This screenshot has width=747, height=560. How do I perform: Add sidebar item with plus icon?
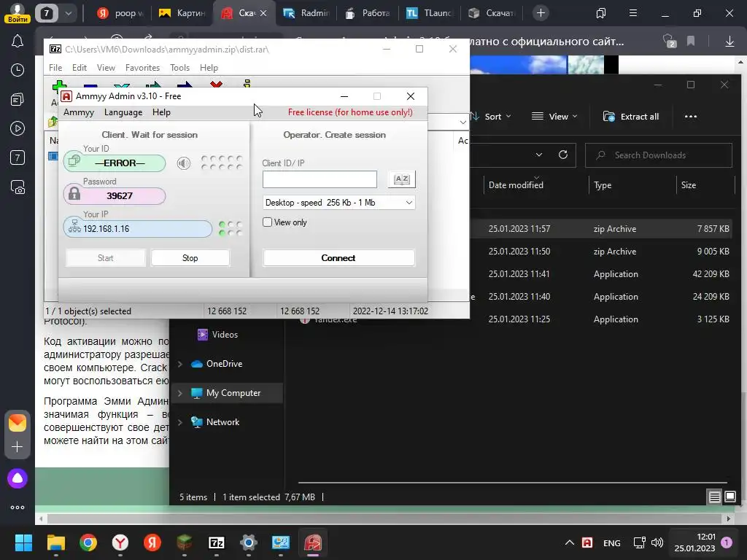(18, 447)
